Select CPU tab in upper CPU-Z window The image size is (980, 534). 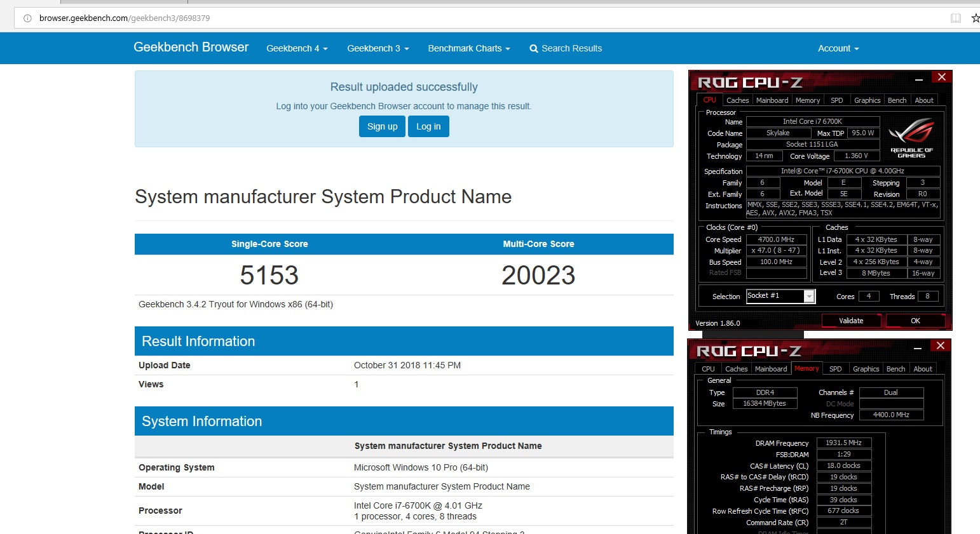click(x=709, y=100)
